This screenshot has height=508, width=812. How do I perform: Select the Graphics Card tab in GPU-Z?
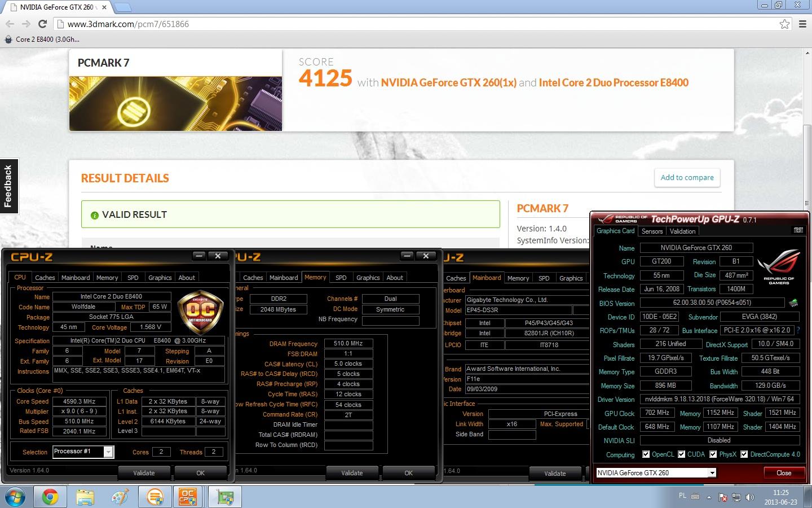(615, 231)
